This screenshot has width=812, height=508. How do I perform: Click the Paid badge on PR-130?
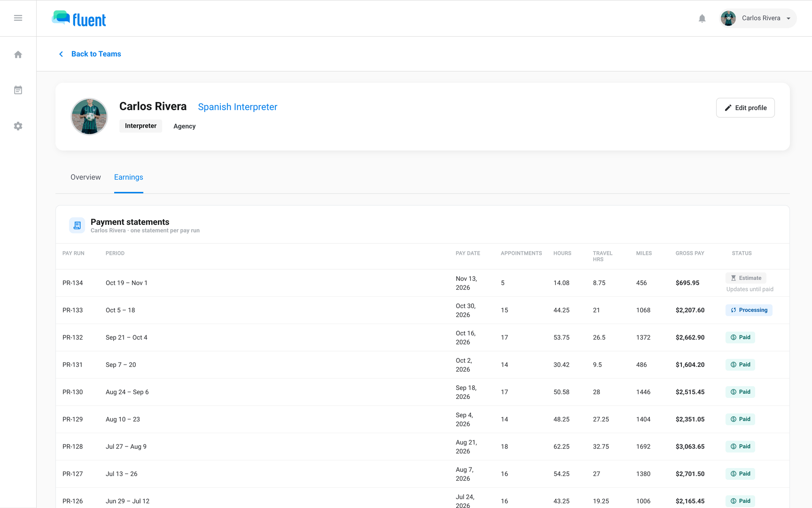[740, 392]
